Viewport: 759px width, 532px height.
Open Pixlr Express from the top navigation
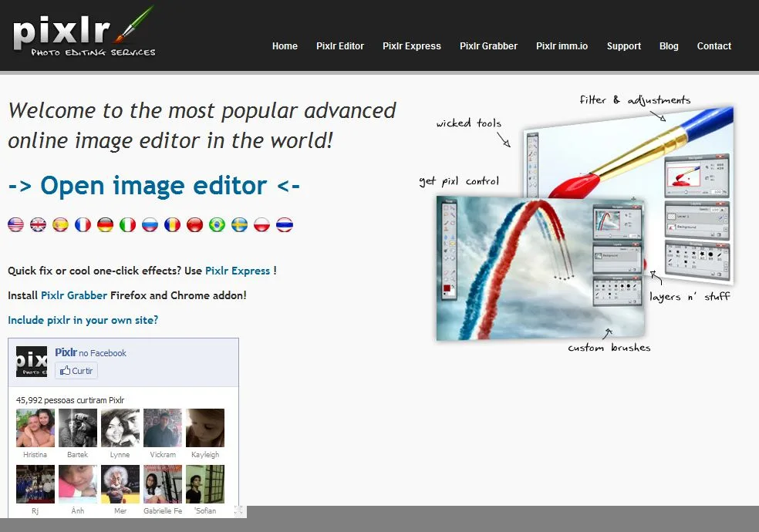coord(411,46)
